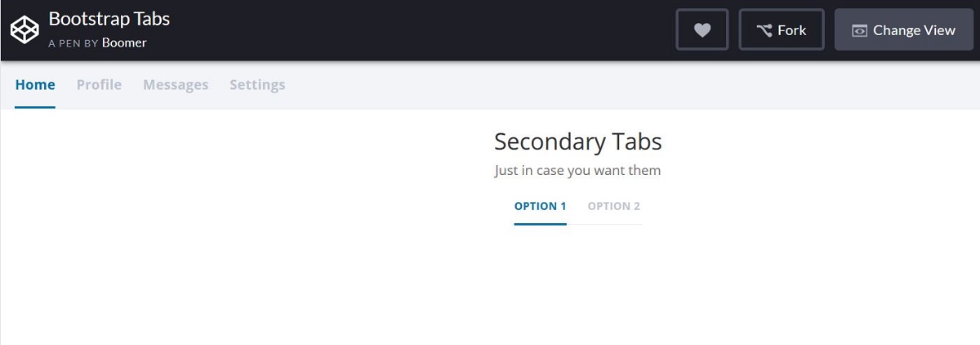Switch to the Home tab

(x=35, y=85)
